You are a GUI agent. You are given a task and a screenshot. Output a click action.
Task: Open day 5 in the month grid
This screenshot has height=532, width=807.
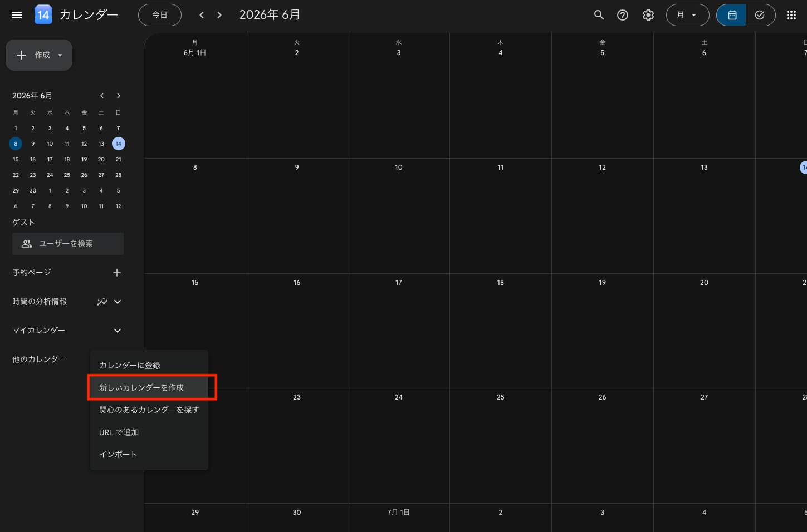603,53
